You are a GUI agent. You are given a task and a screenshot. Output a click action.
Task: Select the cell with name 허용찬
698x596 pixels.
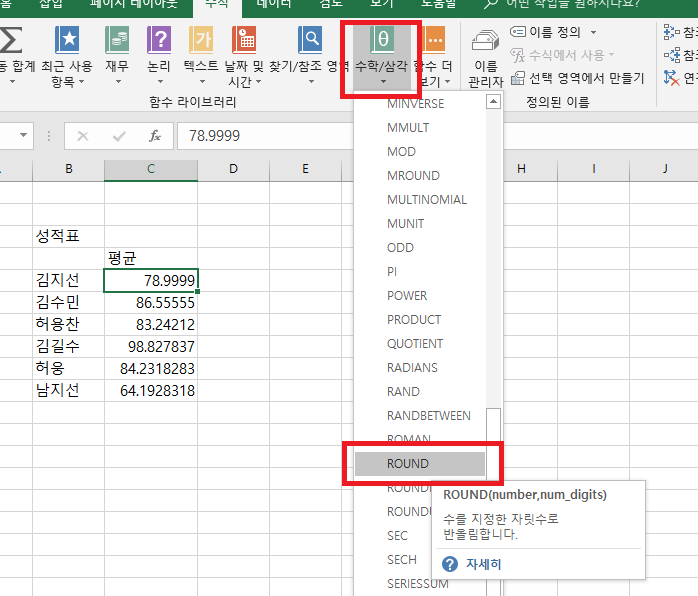pyautogui.click(x=69, y=324)
